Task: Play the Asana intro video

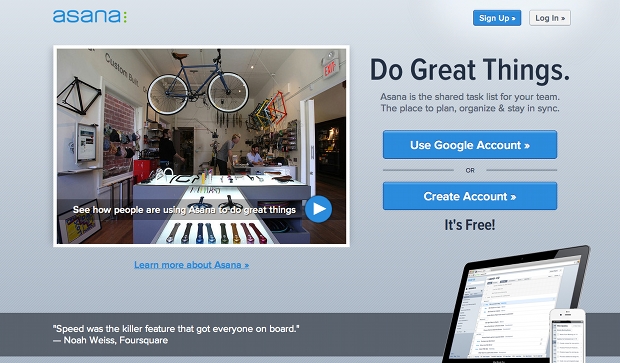Action: 318,209
